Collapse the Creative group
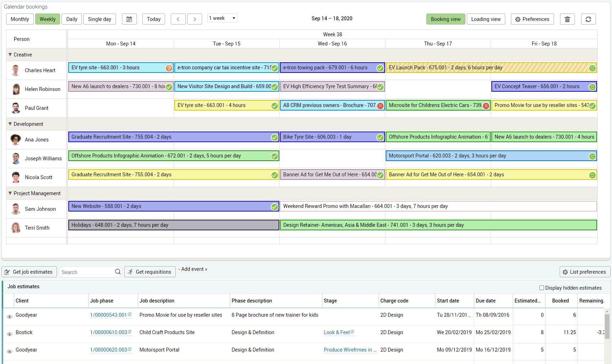Screen dimensions: 612x364 (x=10, y=54)
